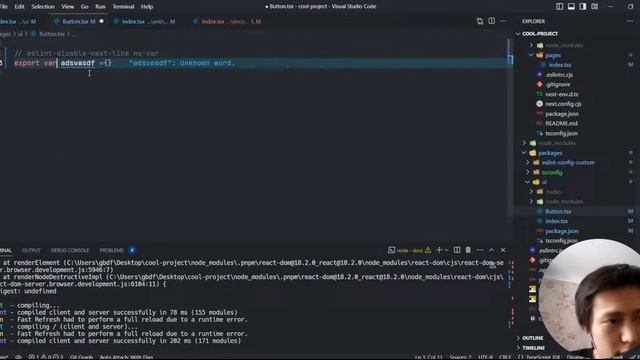The height and width of the screenshot is (360, 640).
Task: Close the bottom panel with the X icon
Action: [x=503, y=250]
